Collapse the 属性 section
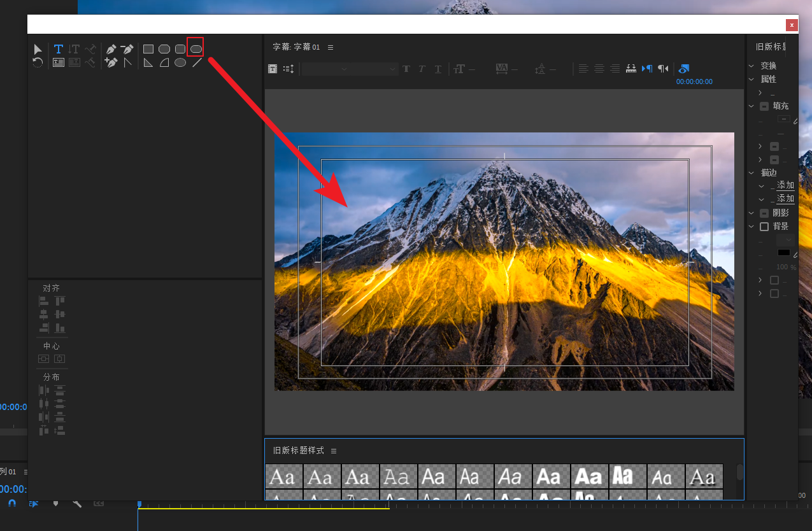This screenshot has width=812, height=531. (x=751, y=80)
